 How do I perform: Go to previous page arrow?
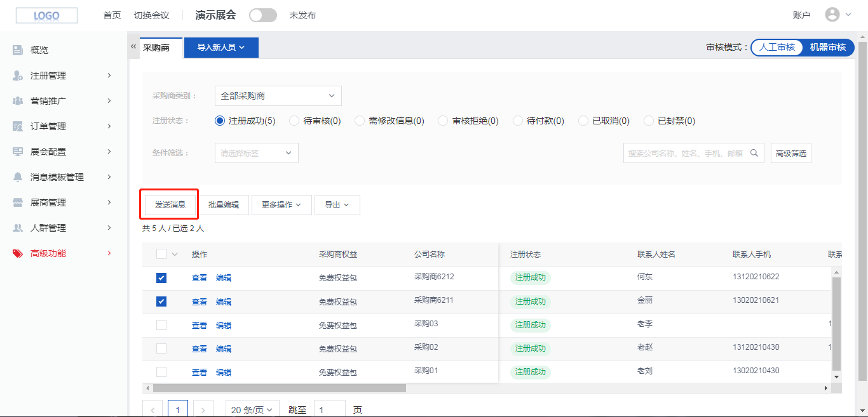click(x=153, y=410)
